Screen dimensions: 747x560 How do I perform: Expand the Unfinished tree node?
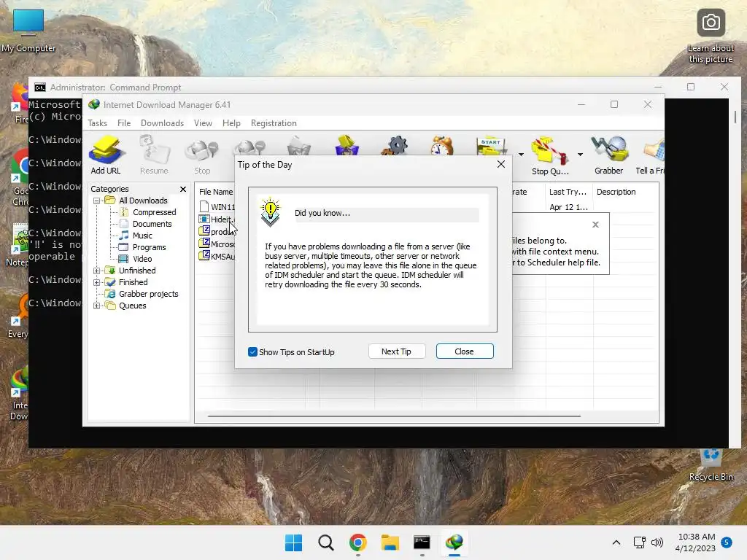97,271
